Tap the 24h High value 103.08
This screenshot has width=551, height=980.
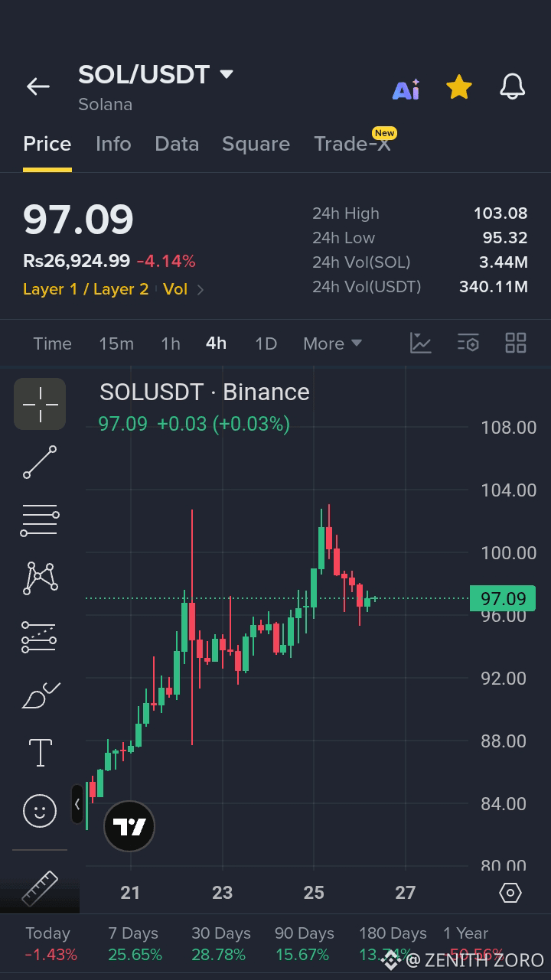(x=500, y=213)
